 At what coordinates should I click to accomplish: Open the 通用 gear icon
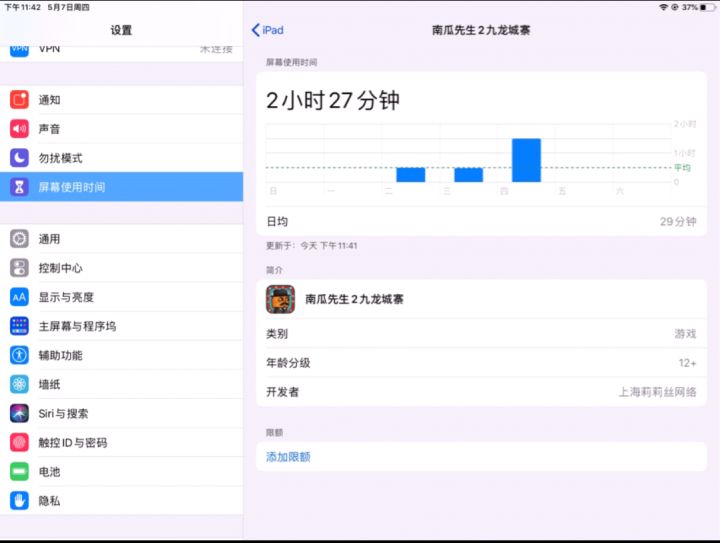click(19, 239)
